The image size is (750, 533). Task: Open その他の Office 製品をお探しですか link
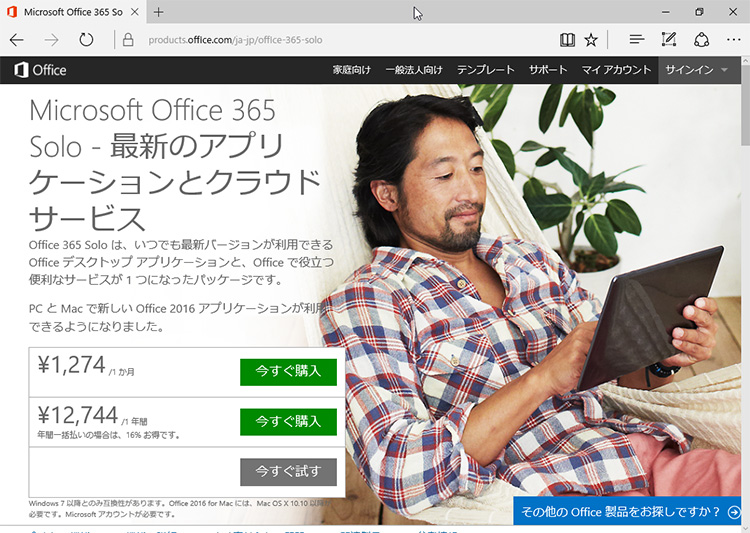point(627,511)
